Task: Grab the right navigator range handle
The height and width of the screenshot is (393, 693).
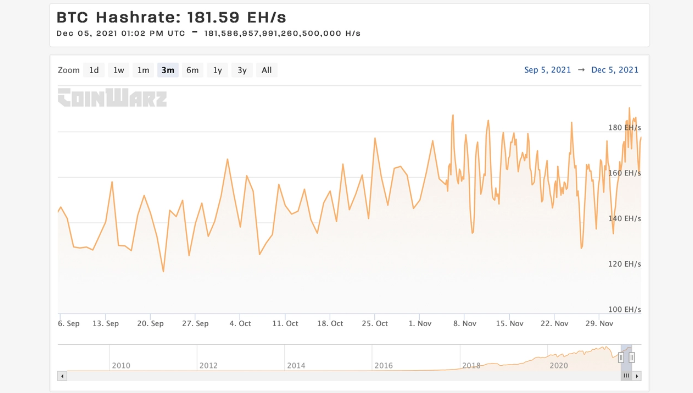Action: pyautogui.click(x=632, y=357)
